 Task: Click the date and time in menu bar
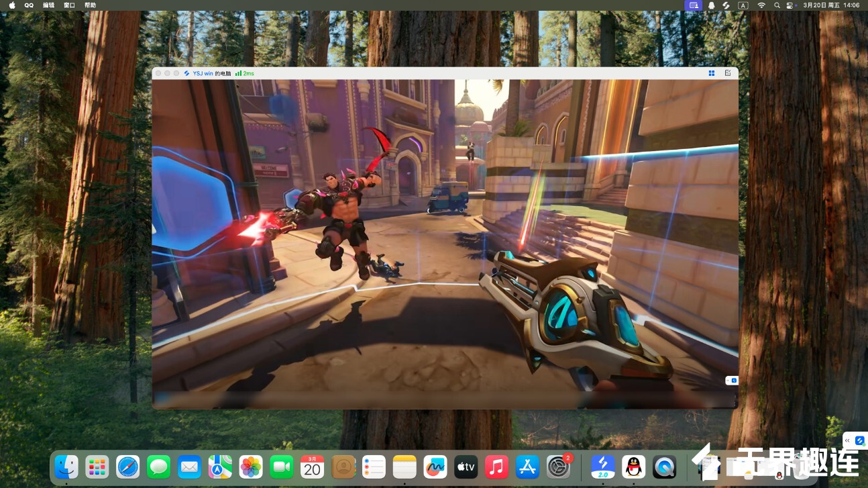[x=831, y=5]
